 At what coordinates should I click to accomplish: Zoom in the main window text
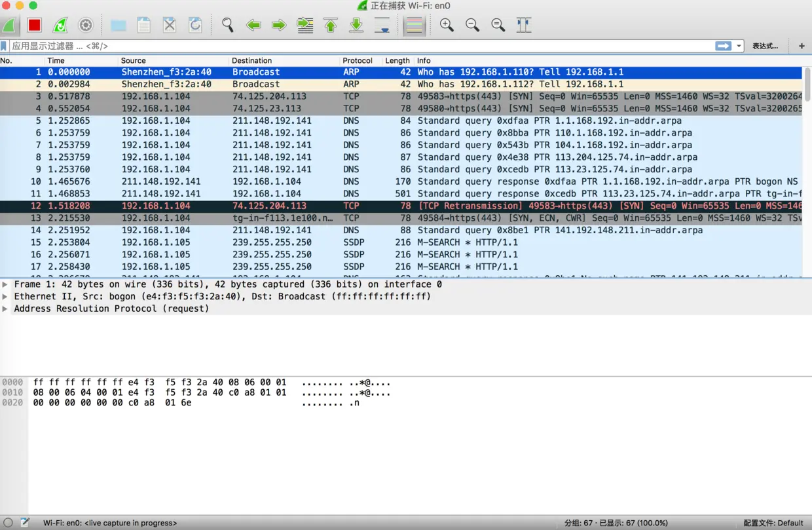[447, 26]
